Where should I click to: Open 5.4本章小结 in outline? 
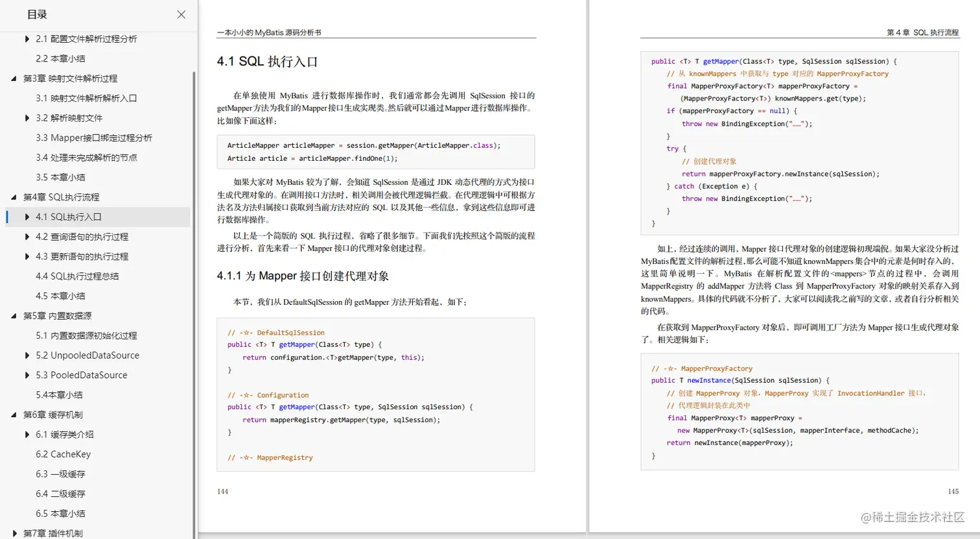(x=59, y=395)
